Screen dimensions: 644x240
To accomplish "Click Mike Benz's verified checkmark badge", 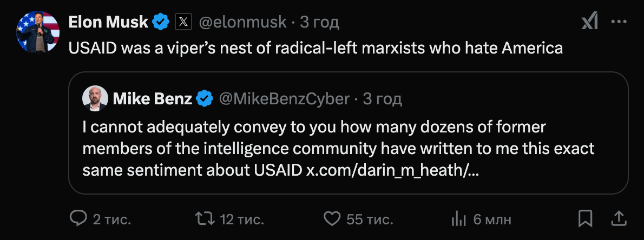I will tap(204, 98).
